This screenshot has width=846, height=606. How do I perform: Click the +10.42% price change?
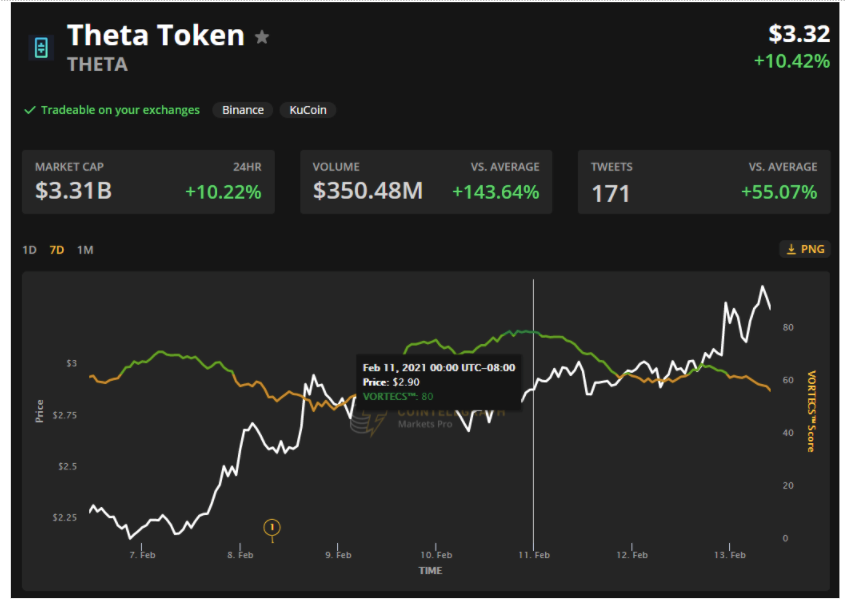click(x=792, y=61)
